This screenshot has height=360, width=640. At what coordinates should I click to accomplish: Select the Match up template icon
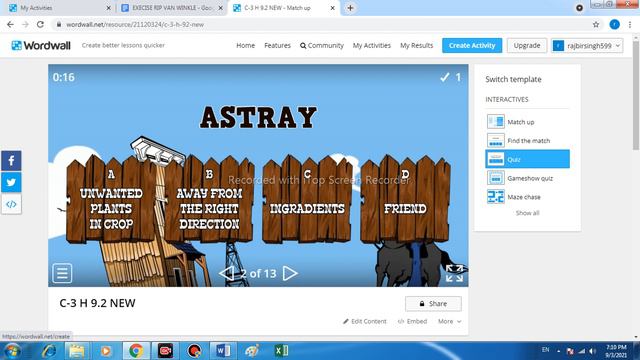tap(496, 122)
